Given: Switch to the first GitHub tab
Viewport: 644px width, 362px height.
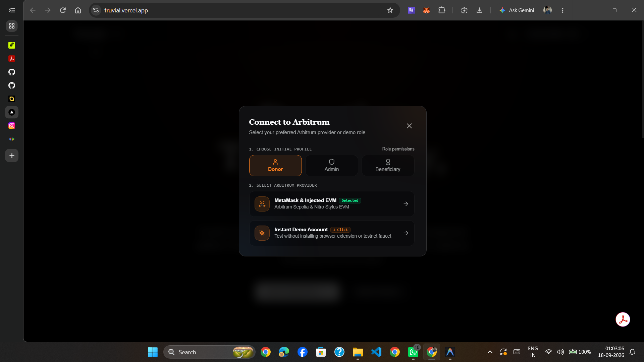Looking at the screenshot, I should (x=12, y=72).
